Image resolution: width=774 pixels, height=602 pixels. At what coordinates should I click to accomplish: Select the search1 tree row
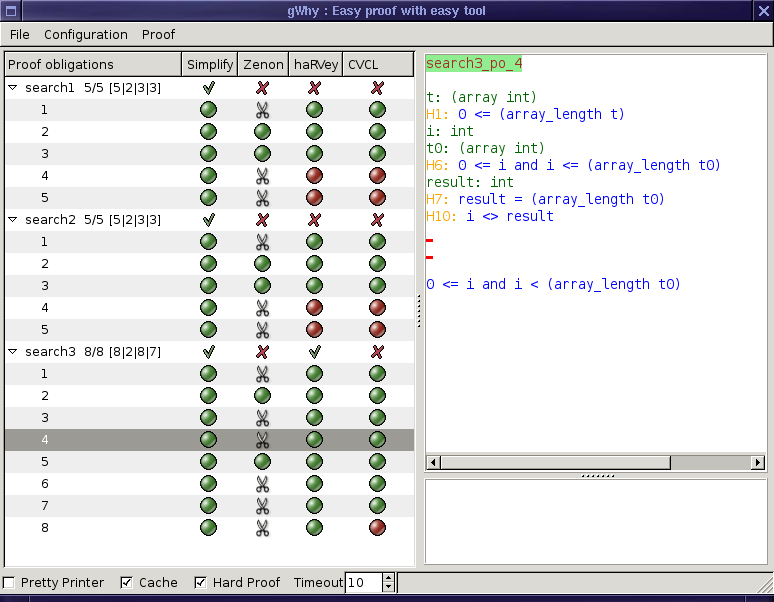coord(209,88)
